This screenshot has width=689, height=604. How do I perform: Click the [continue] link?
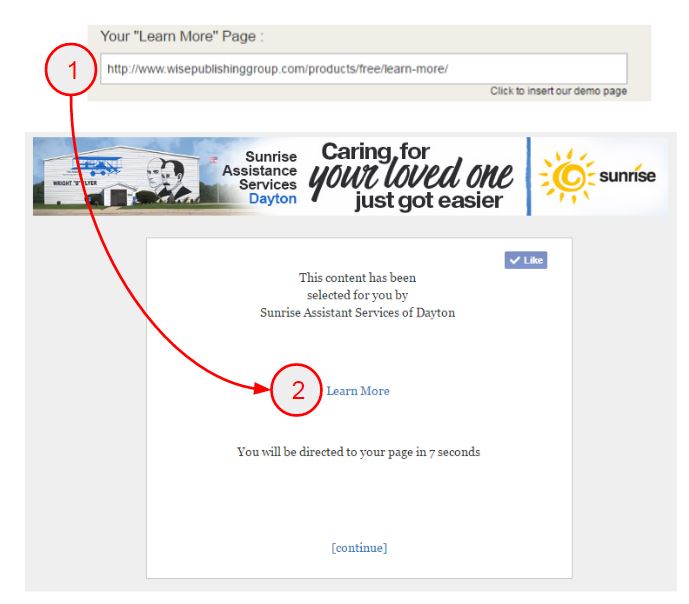click(x=359, y=548)
